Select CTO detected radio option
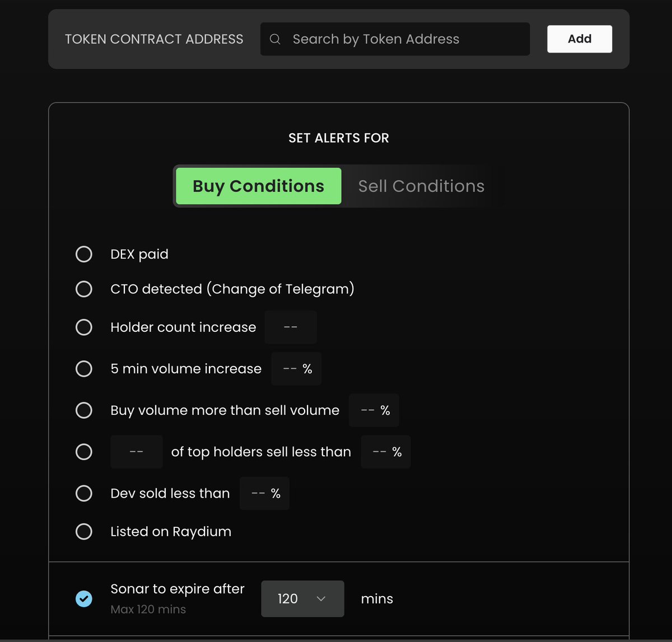Image resolution: width=672 pixels, height=642 pixels. 84,289
